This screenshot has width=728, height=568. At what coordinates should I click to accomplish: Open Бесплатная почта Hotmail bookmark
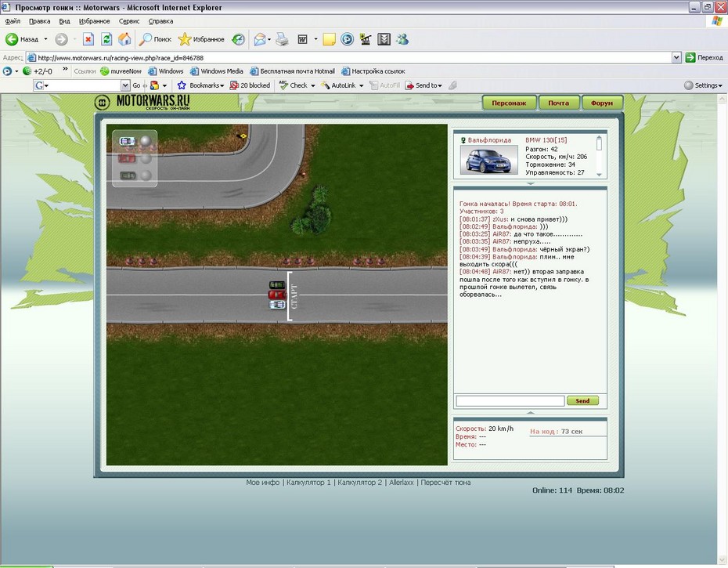click(x=293, y=71)
